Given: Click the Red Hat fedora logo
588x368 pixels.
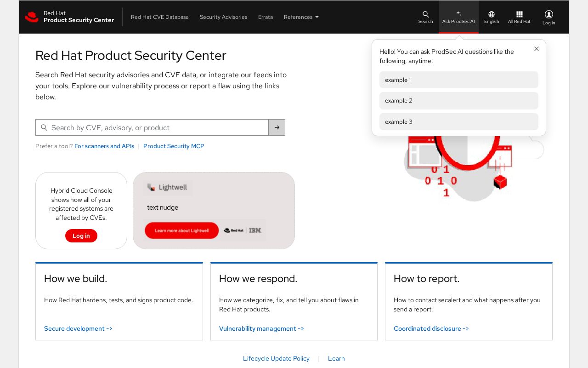Looking at the screenshot, I should point(32,17).
